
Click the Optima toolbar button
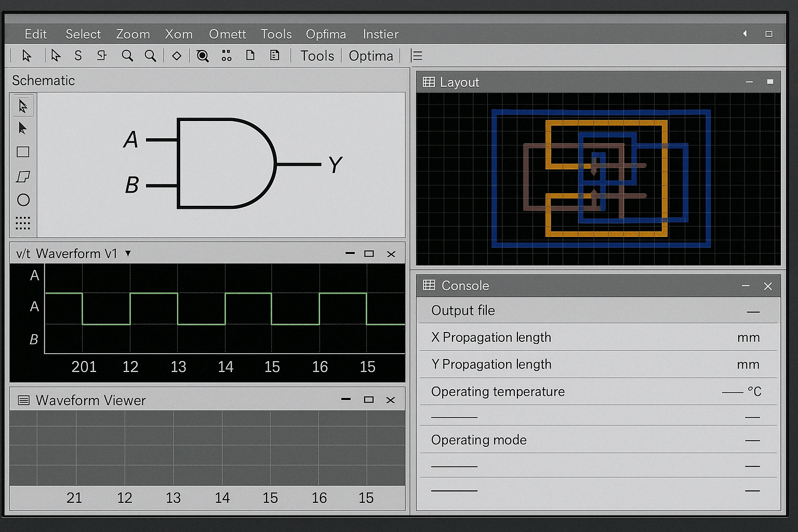tap(370, 56)
